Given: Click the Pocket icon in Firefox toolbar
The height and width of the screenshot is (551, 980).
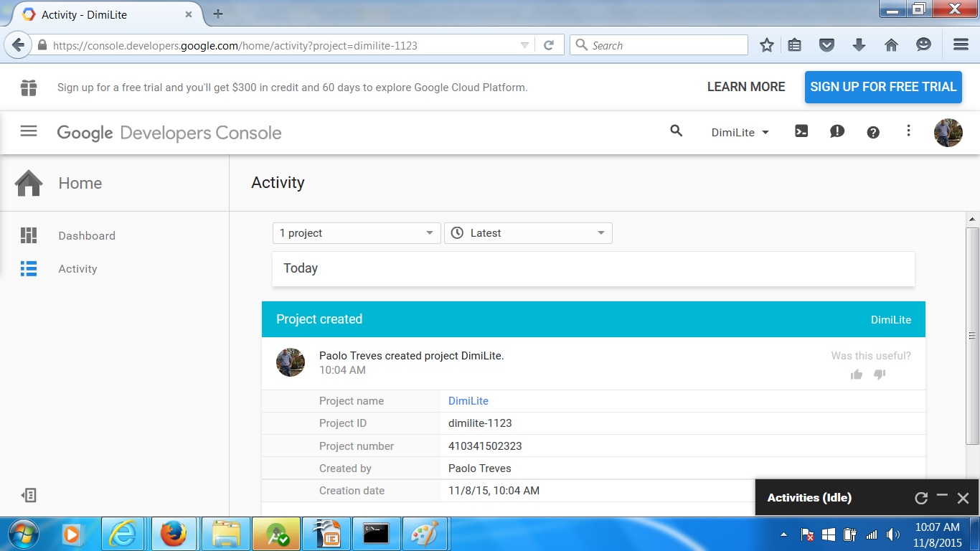Looking at the screenshot, I should pos(826,45).
